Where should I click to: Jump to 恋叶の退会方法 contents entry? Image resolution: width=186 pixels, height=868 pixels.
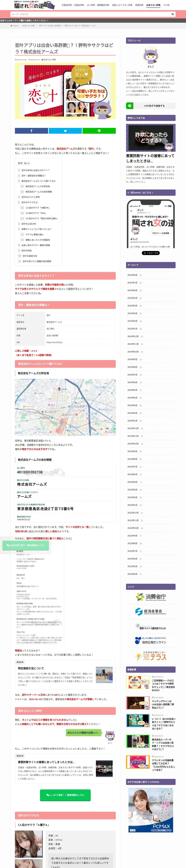pyautogui.click(x=30, y=256)
